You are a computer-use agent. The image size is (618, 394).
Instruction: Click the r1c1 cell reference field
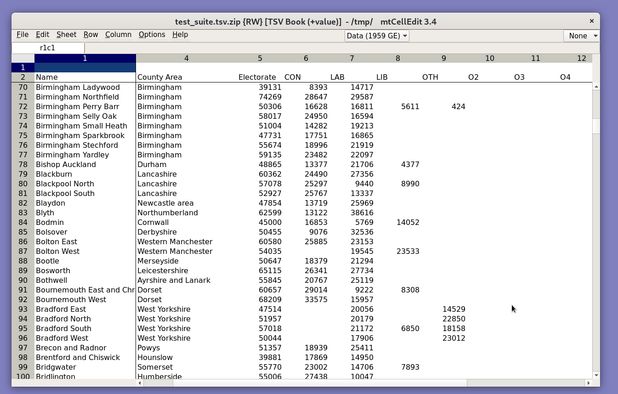[x=48, y=48]
